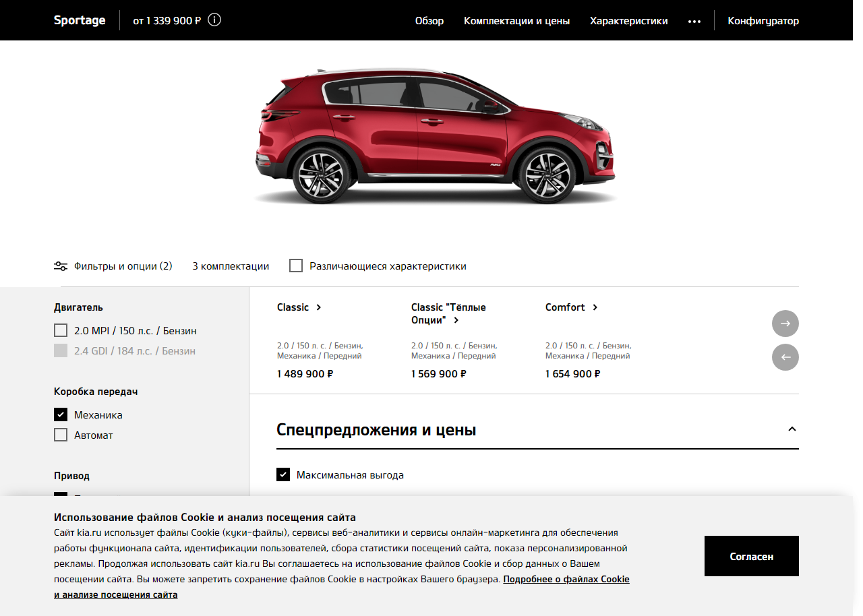Click the filters sliders icon
The width and height of the screenshot is (863, 616).
pyautogui.click(x=61, y=266)
